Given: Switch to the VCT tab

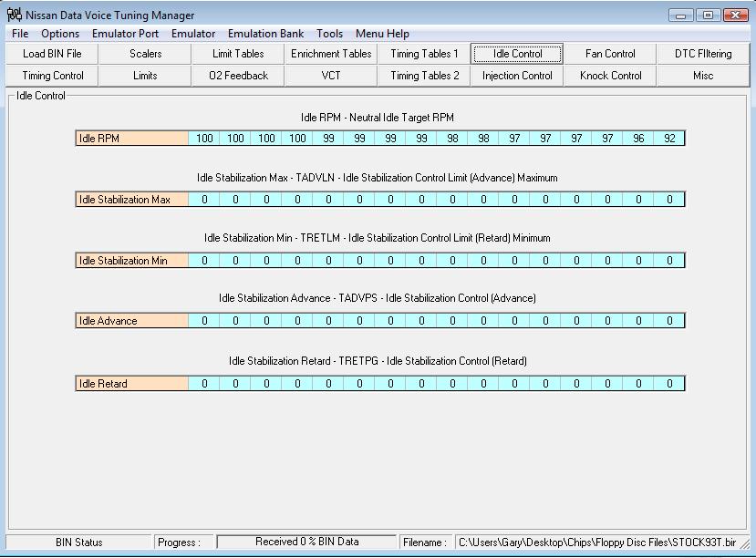Looking at the screenshot, I should coord(331,76).
